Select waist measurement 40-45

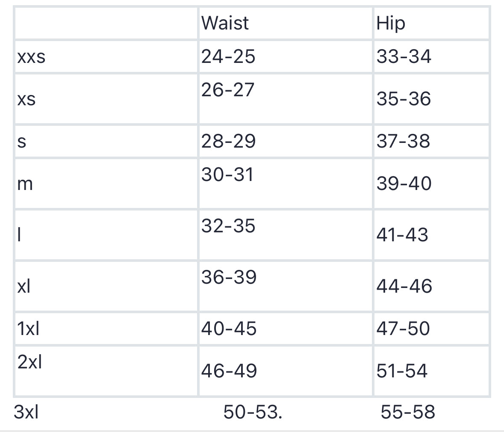click(229, 328)
